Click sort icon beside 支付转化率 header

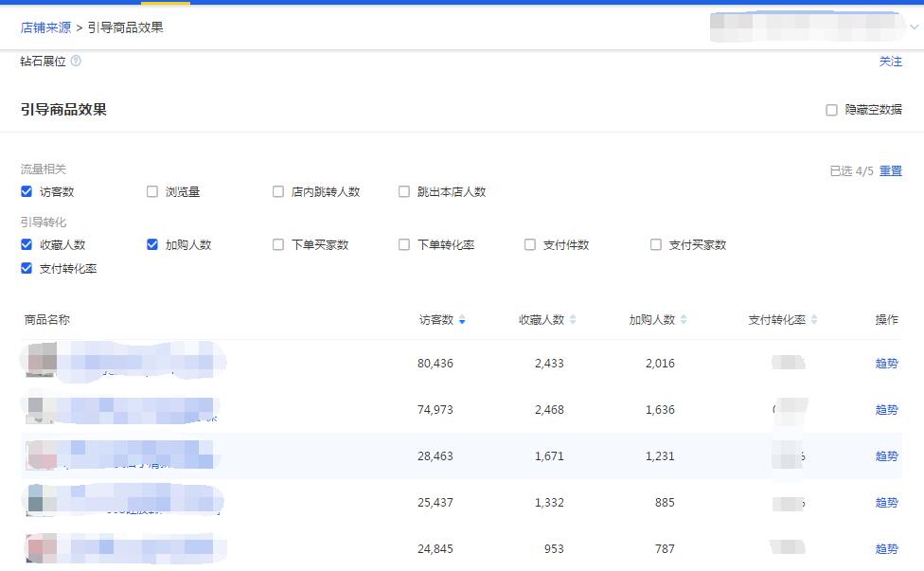click(x=814, y=320)
